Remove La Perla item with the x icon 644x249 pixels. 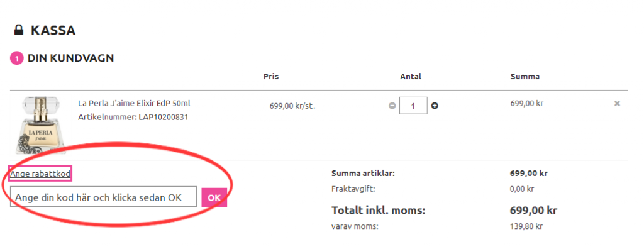[617, 104]
